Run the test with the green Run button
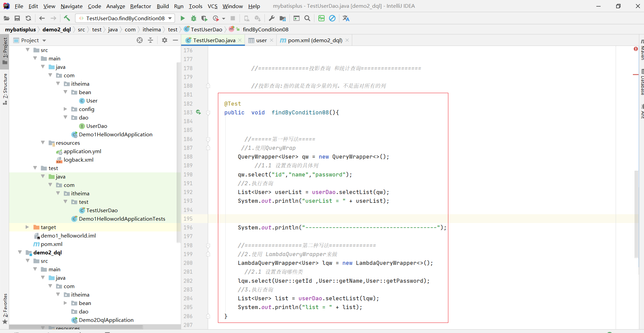The image size is (644, 333). coord(183,18)
